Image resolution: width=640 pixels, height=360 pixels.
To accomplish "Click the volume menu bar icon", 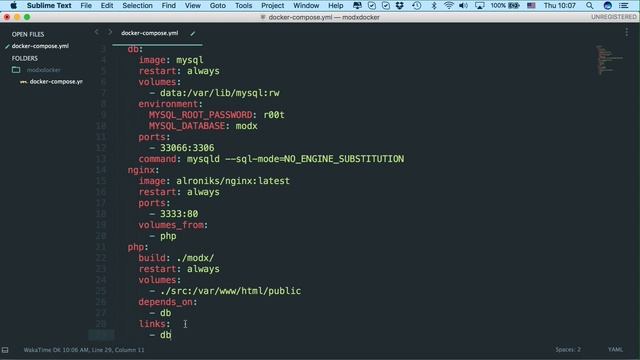I will point(463,6).
